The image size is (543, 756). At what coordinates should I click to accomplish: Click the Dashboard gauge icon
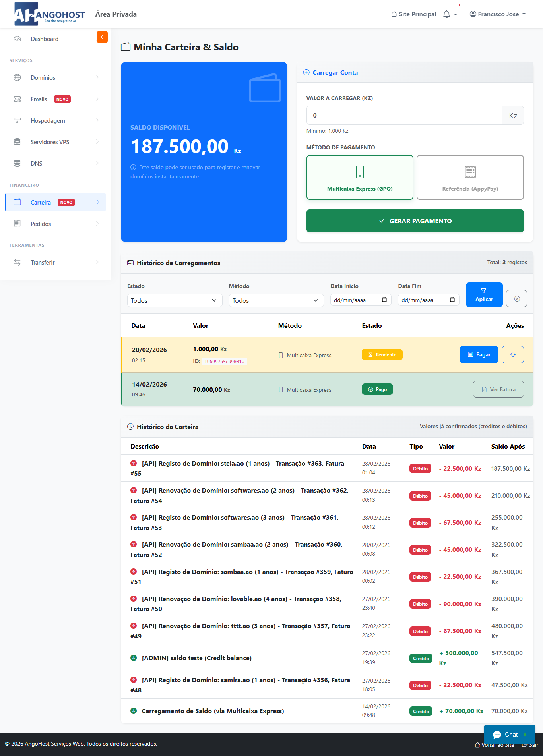point(17,39)
